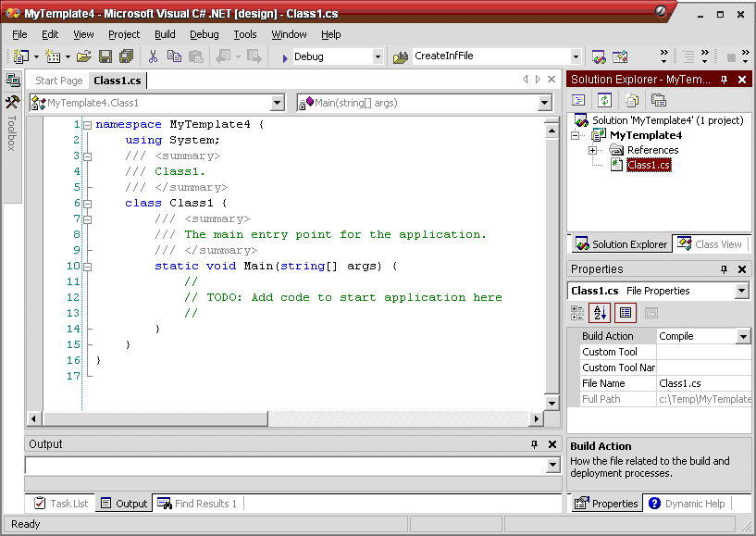The width and height of the screenshot is (756, 536).
Task: Click the Custom Tool property value field
Action: (704, 352)
